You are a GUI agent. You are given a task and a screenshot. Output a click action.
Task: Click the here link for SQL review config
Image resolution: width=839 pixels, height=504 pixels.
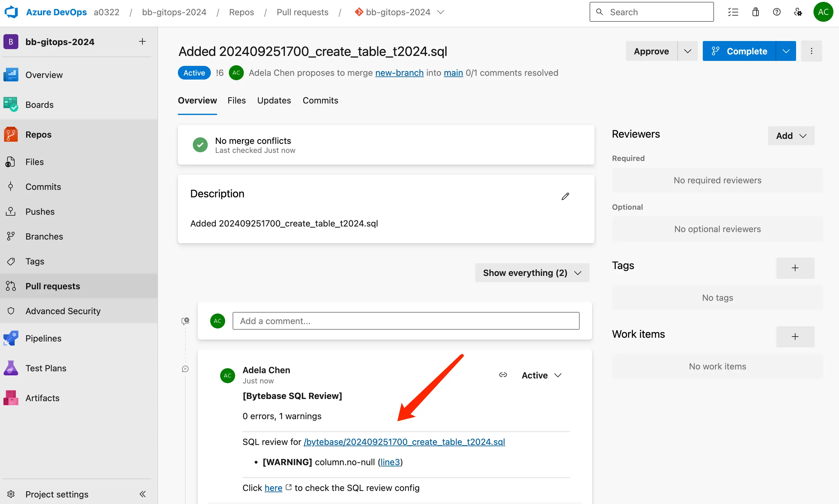coord(273,488)
